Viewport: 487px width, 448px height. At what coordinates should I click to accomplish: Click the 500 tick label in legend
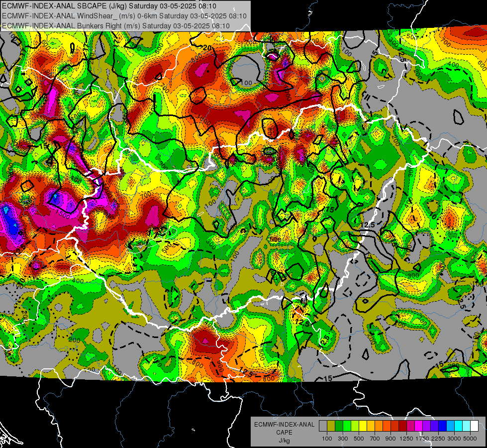point(359,439)
